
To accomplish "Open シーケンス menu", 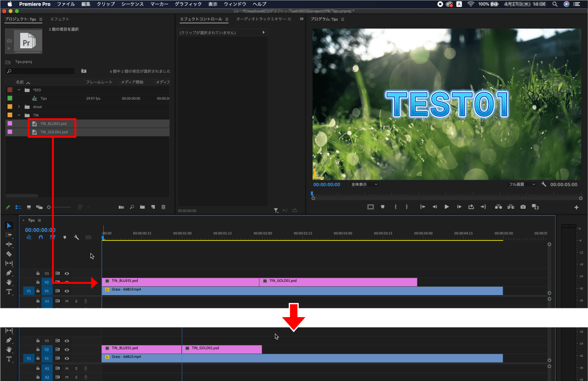I will [133, 4].
